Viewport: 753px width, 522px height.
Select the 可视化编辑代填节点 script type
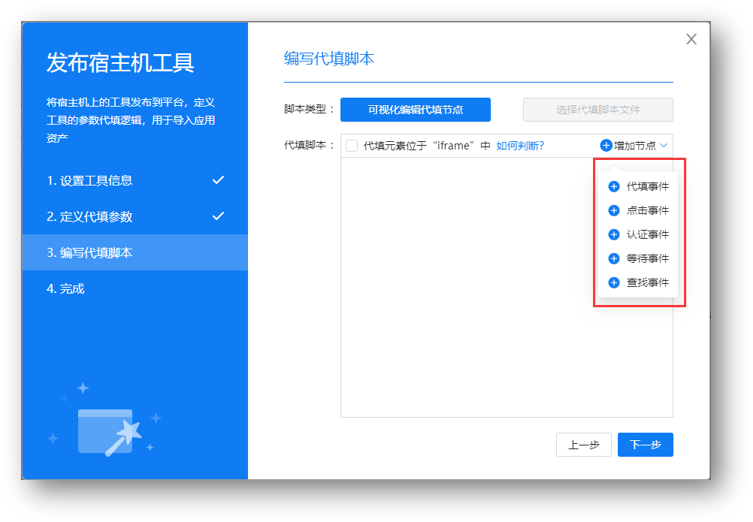coord(415,109)
